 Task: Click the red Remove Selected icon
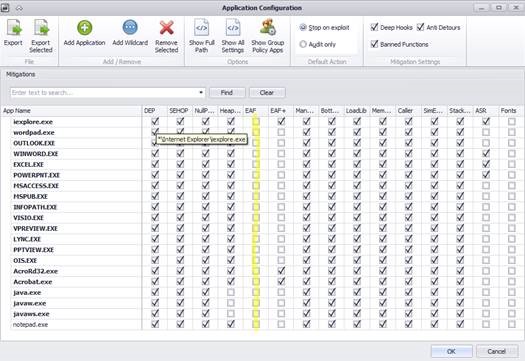pos(166,28)
